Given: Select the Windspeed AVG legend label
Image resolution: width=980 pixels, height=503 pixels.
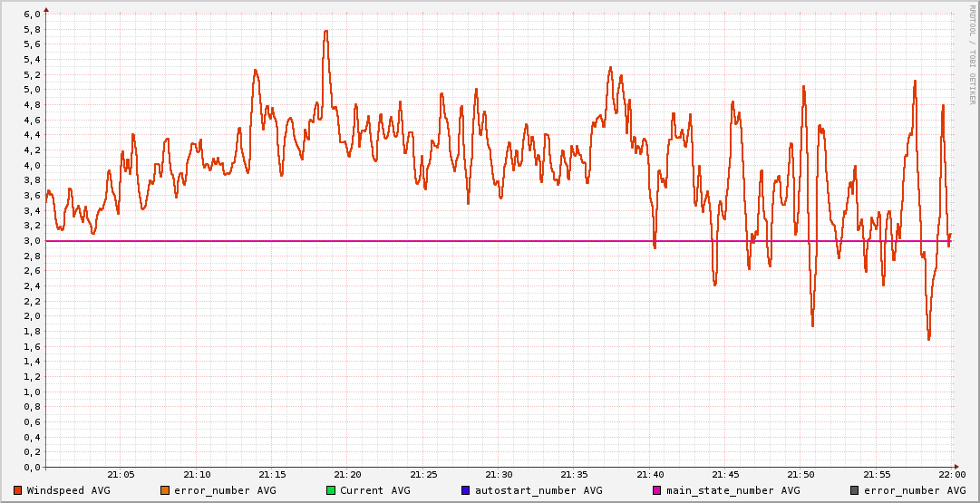Looking at the screenshot, I should click(x=68, y=490).
